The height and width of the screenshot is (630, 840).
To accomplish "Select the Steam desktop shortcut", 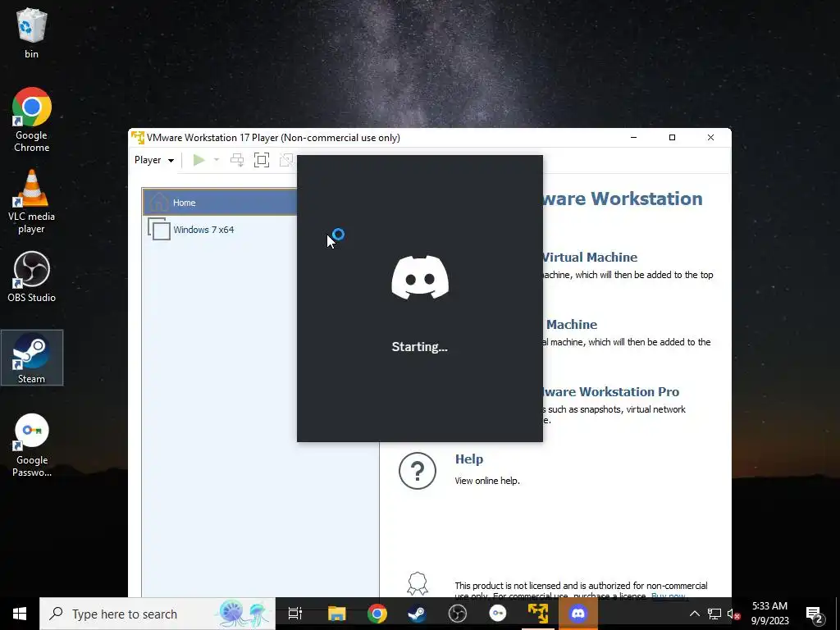I will click(x=32, y=358).
